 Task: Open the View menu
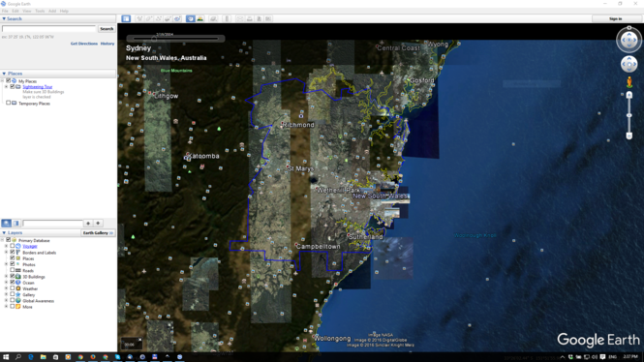[x=27, y=11]
